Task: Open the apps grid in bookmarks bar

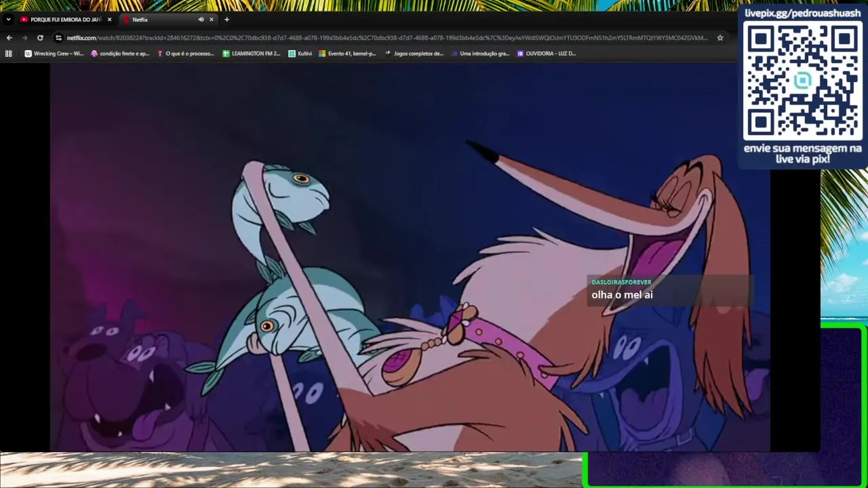Action: tap(9, 54)
